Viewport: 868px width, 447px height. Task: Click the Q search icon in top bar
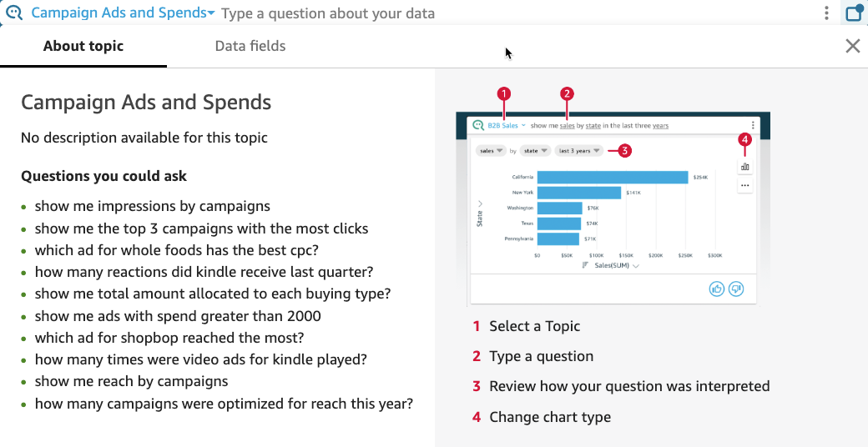coord(14,13)
